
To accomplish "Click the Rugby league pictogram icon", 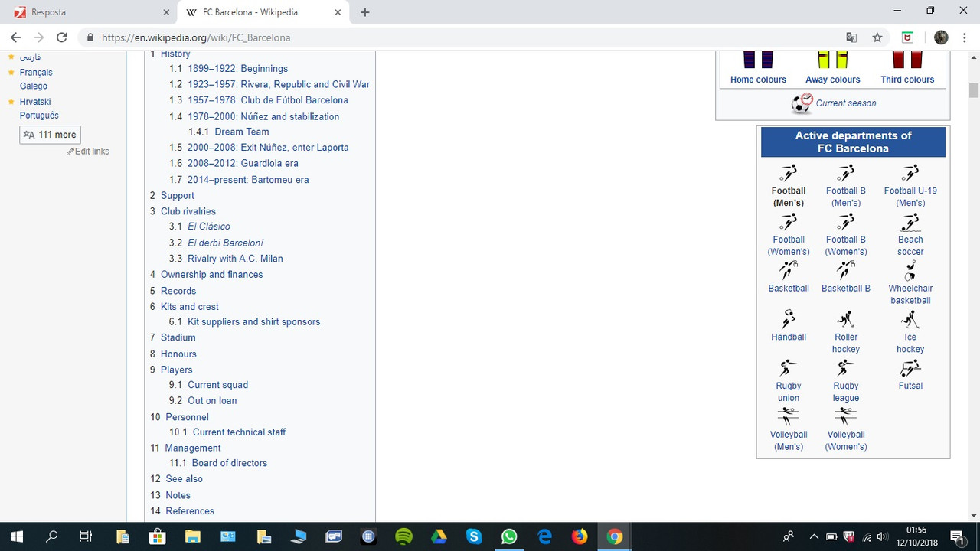I will click(846, 368).
